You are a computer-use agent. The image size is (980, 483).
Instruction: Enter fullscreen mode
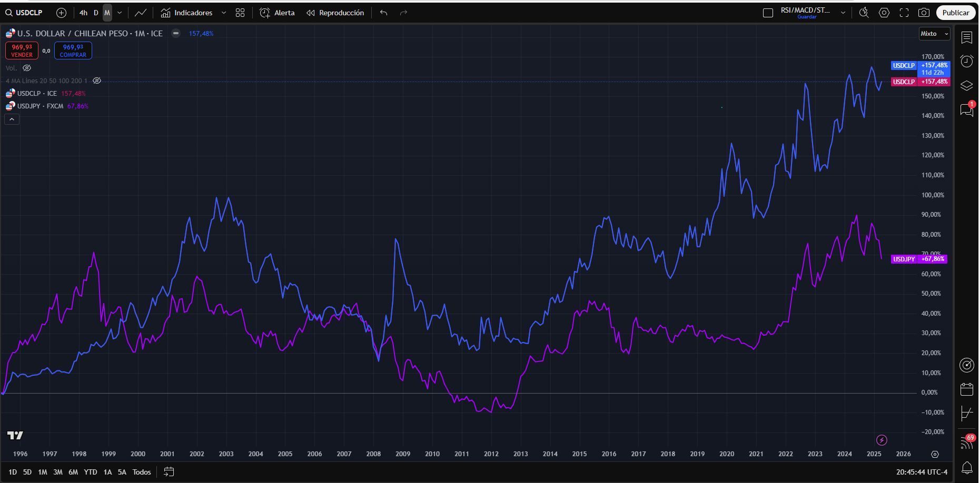pyautogui.click(x=904, y=13)
